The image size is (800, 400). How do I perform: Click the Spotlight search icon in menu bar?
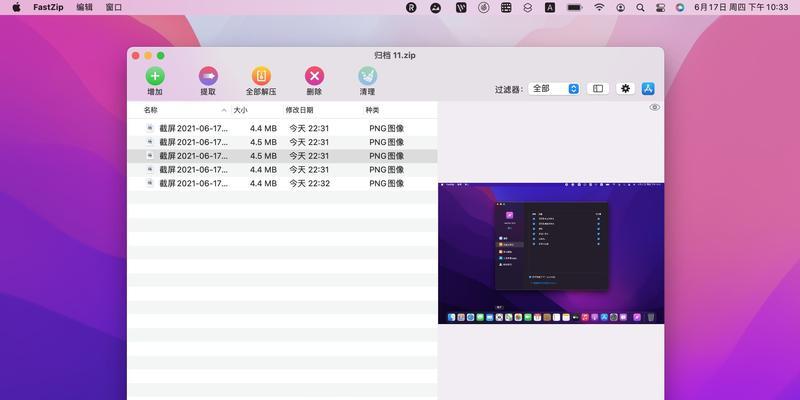point(640,8)
